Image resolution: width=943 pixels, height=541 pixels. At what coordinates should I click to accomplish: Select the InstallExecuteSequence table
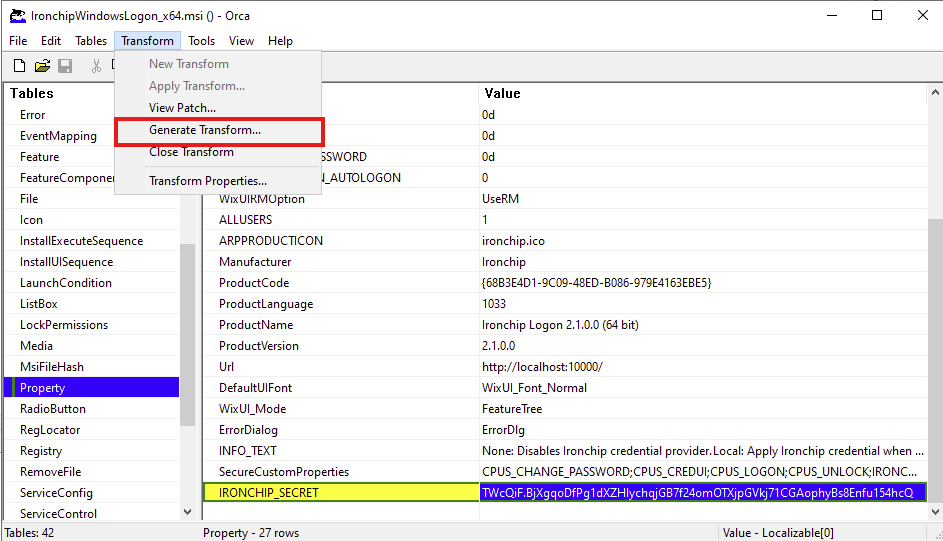(x=81, y=241)
